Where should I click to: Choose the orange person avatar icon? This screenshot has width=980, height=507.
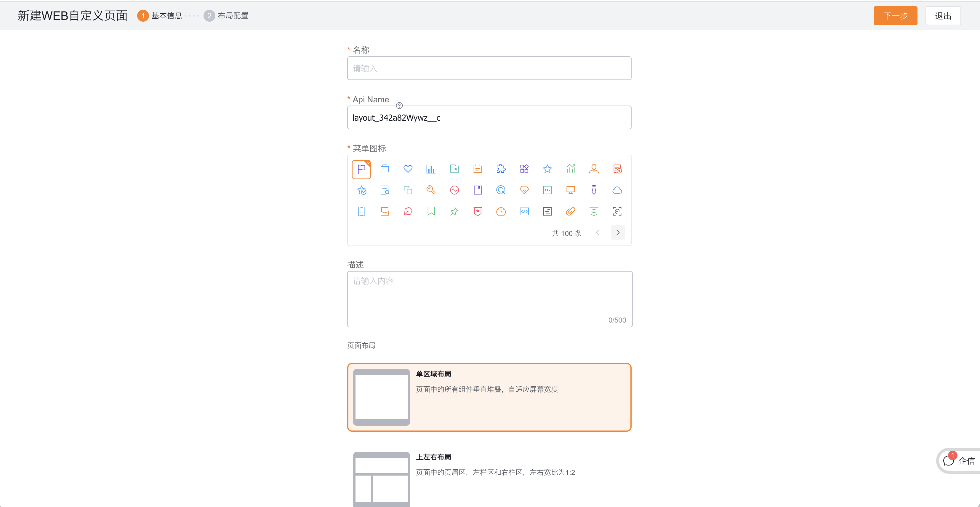pyautogui.click(x=594, y=169)
